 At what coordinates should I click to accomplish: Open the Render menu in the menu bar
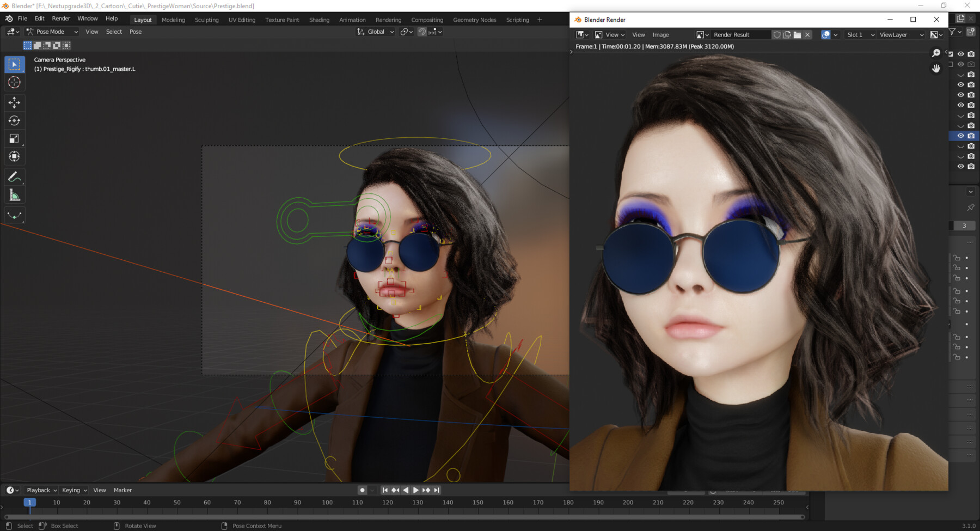(x=61, y=18)
